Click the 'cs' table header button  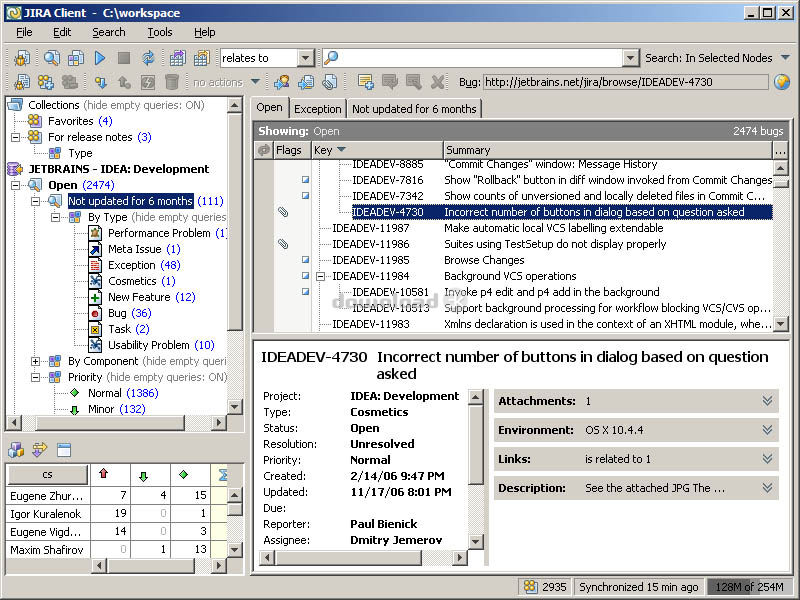47,474
